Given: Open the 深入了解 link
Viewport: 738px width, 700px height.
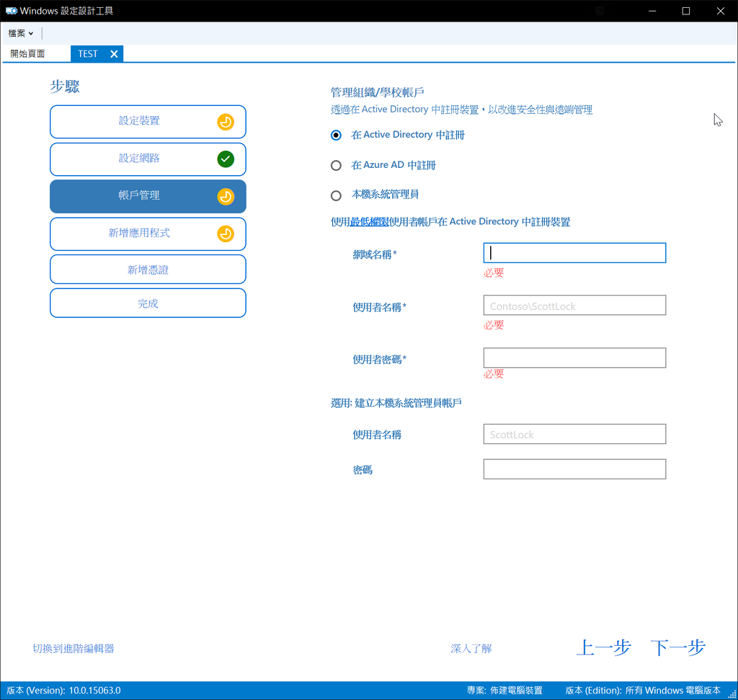Looking at the screenshot, I should point(471,648).
